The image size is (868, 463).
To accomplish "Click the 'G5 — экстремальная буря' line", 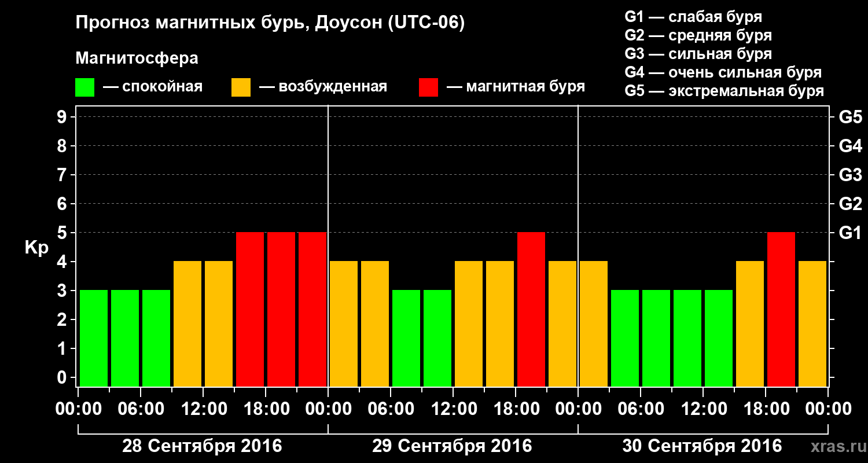I will coord(724,91).
